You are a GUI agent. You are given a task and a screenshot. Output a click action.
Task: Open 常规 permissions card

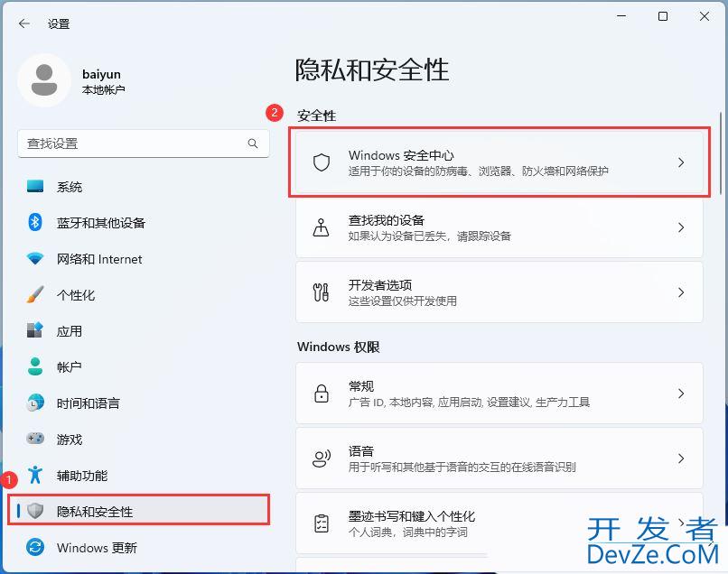coord(499,393)
